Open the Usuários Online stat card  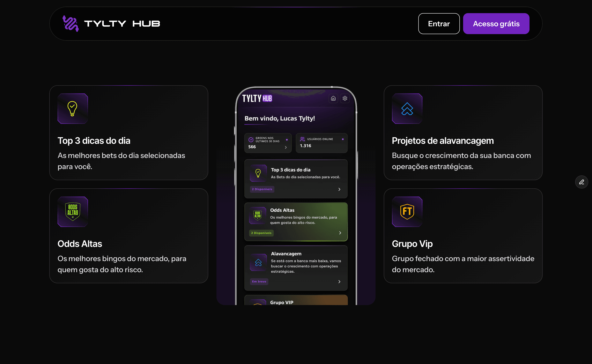(x=321, y=143)
